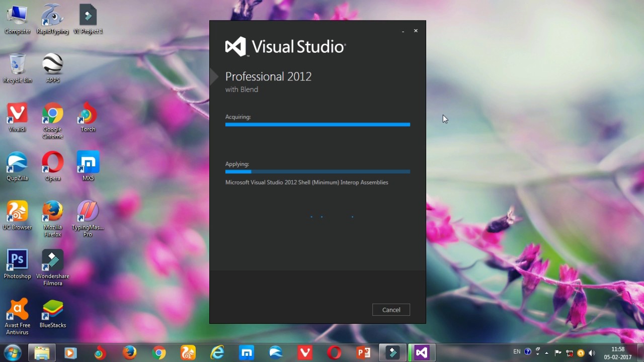Close the Visual Studio installer window

click(416, 31)
